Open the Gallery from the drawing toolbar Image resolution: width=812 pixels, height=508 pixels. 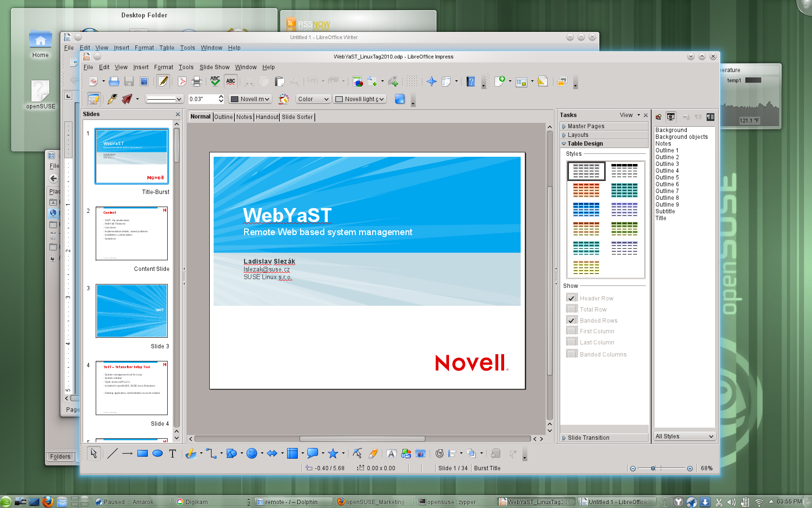point(420,454)
